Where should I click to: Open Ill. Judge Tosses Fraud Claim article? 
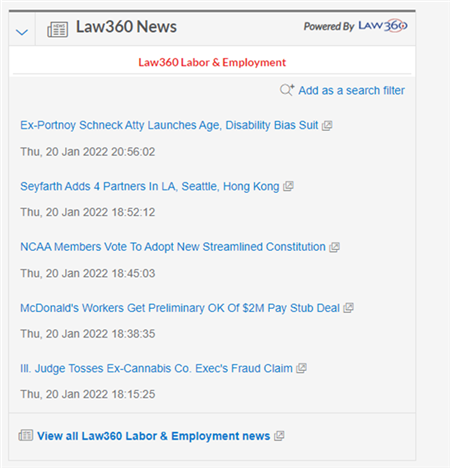tap(156, 369)
